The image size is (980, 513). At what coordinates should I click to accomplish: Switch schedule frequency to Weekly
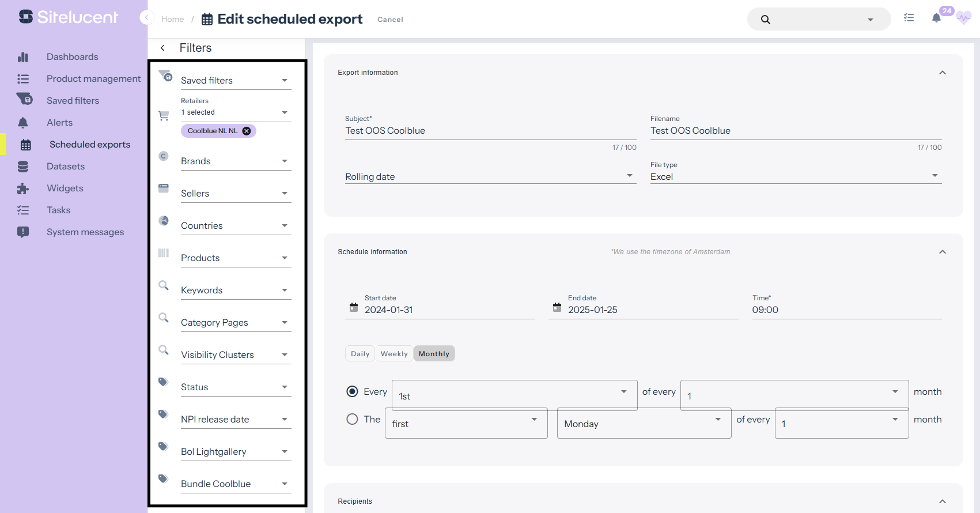(x=394, y=354)
